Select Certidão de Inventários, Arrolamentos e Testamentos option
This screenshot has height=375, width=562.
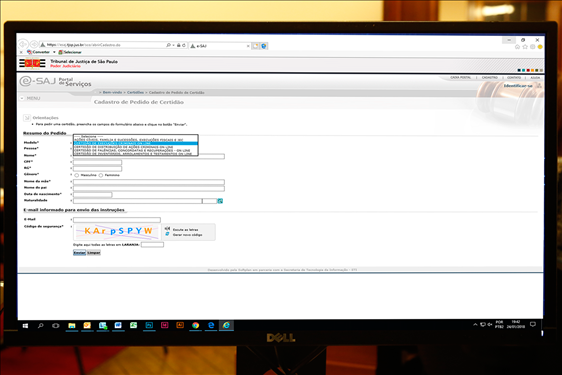pyautogui.click(x=135, y=153)
